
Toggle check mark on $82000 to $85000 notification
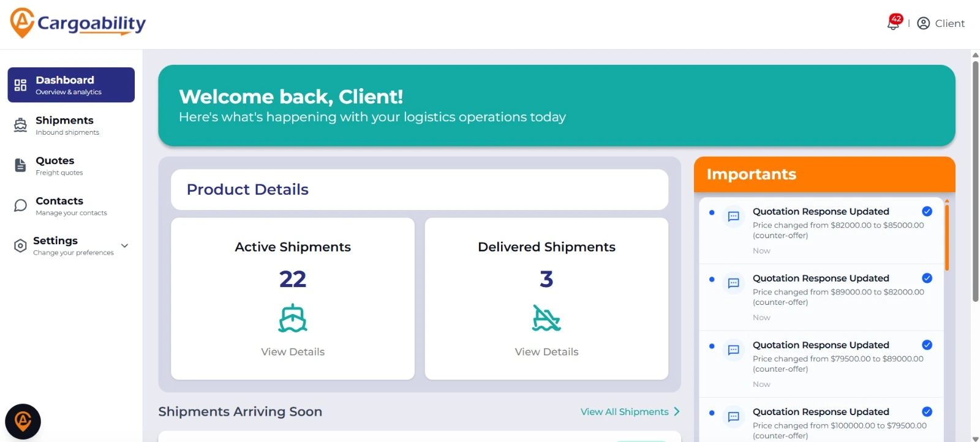pos(927,211)
